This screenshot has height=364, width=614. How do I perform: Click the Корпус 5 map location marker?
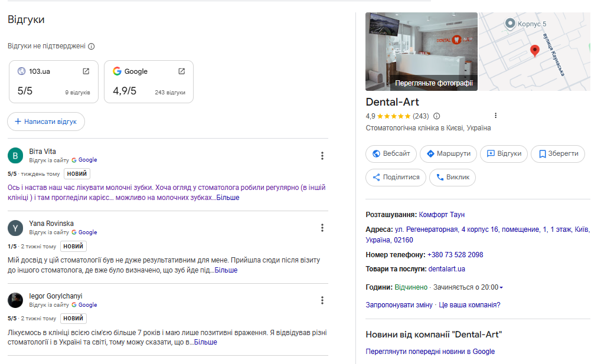tap(510, 24)
